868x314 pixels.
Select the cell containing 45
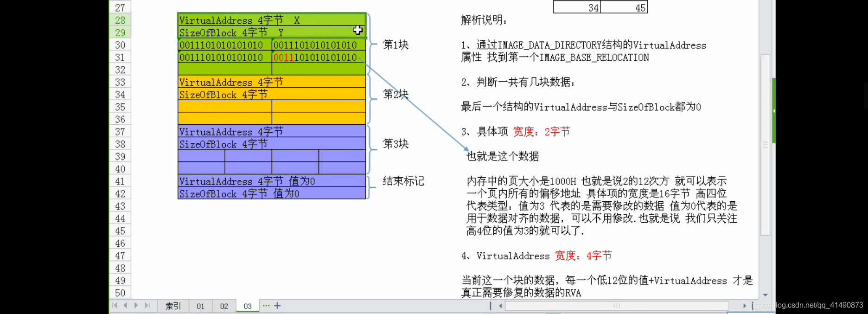(624, 7)
